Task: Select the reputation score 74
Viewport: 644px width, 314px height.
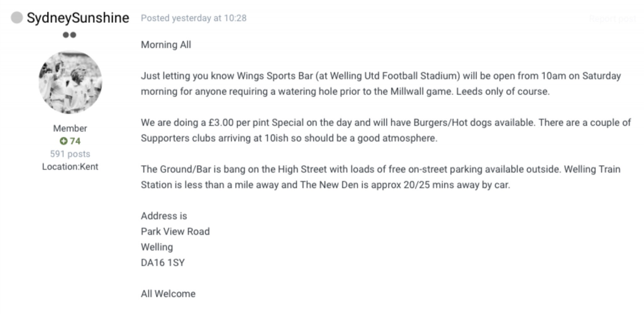Action: click(x=75, y=141)
